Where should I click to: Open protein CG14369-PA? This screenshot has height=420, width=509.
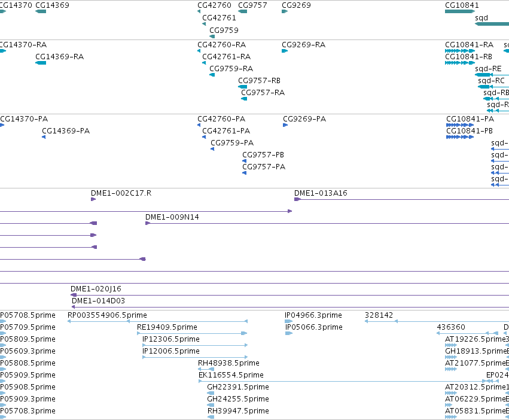click(66, 131)
